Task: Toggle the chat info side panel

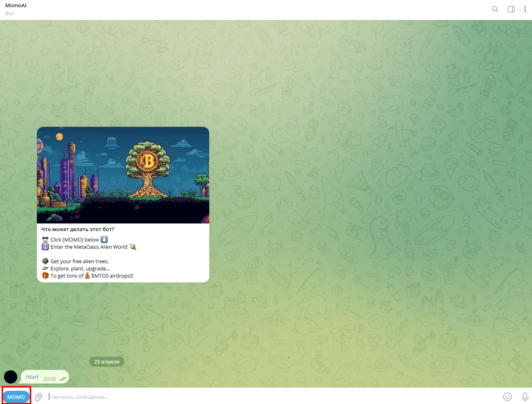Action: (x=511, y=9)
